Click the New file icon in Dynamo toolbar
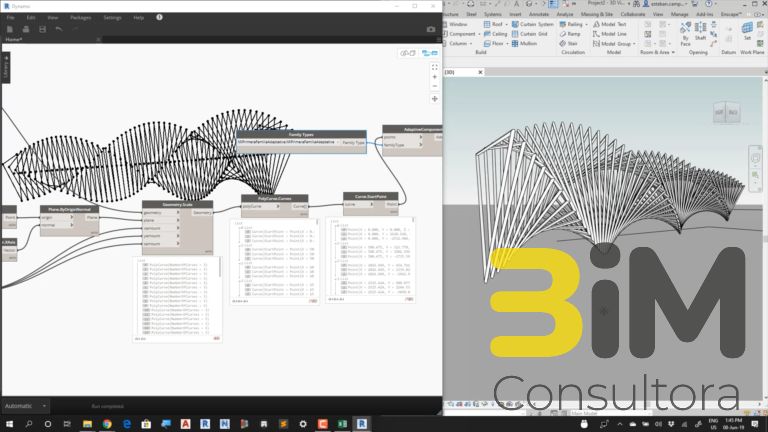Viewport: 768px width, 432px height. [x=10, y=29]
